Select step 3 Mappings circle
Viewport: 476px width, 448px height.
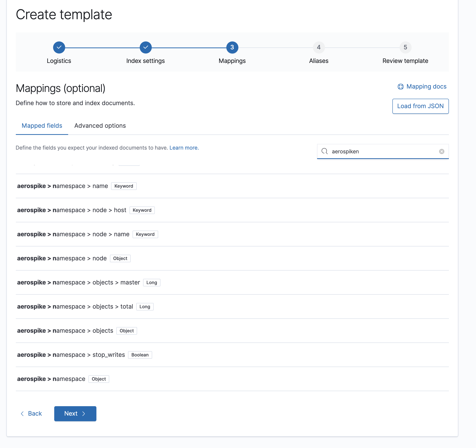click(232, 47)
